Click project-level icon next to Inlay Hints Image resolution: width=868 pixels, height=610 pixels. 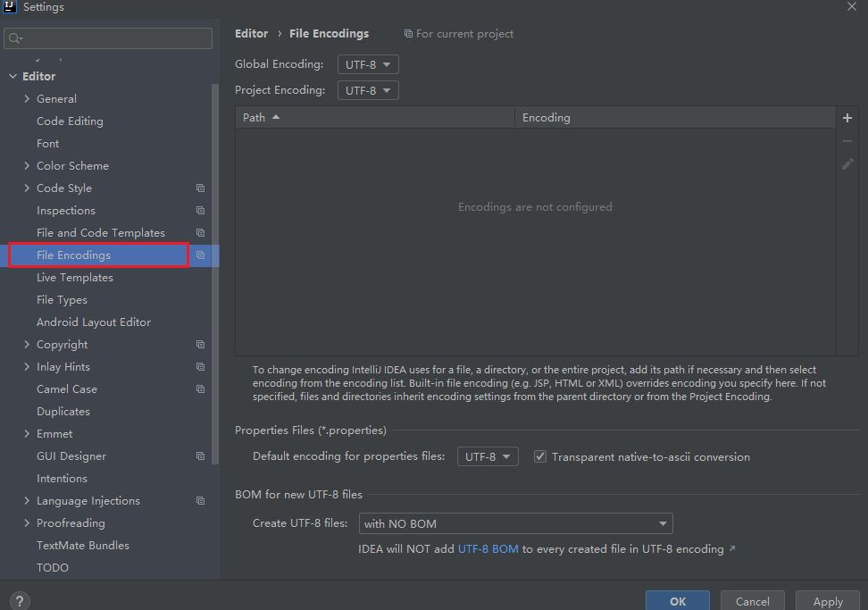point(200,367)
